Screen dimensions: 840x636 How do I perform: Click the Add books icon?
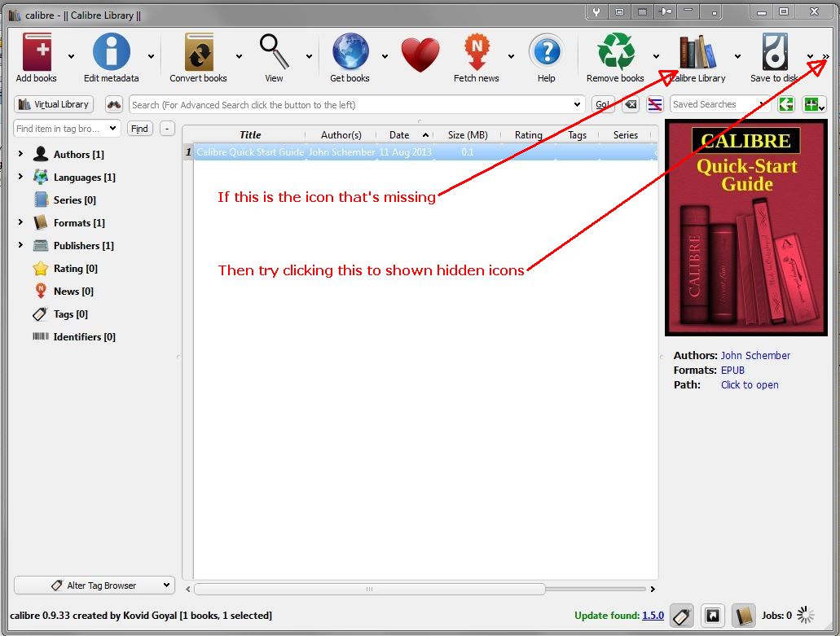(x=37, y=52)
